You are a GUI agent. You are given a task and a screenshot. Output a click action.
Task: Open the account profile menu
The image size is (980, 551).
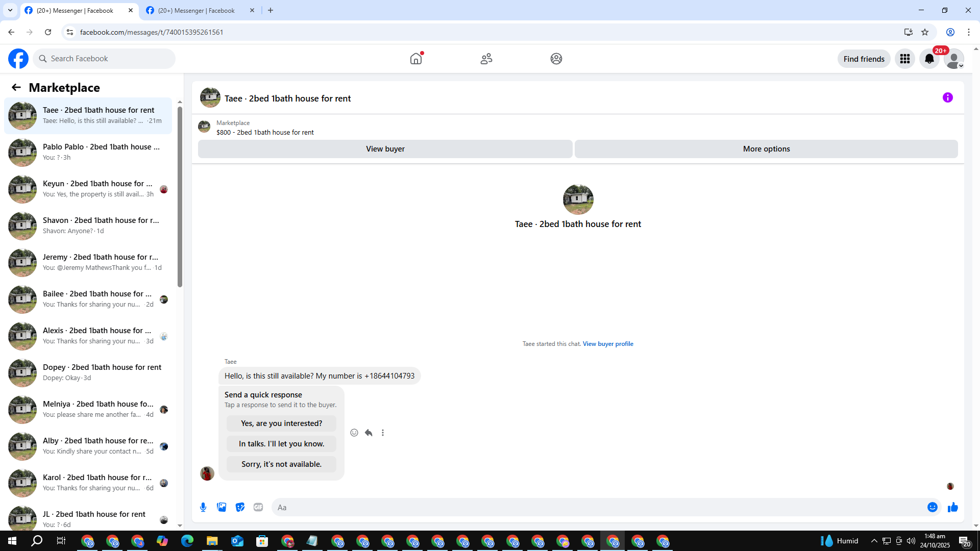pos(953,59)
